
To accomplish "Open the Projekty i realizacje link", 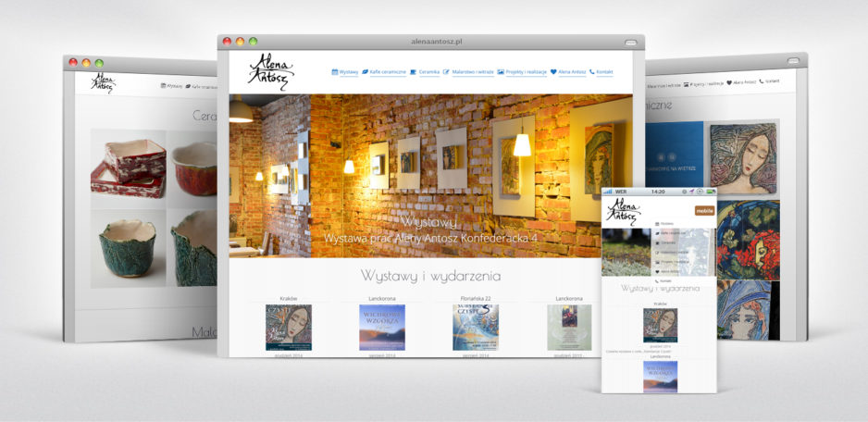I will (x=526, y=71).
